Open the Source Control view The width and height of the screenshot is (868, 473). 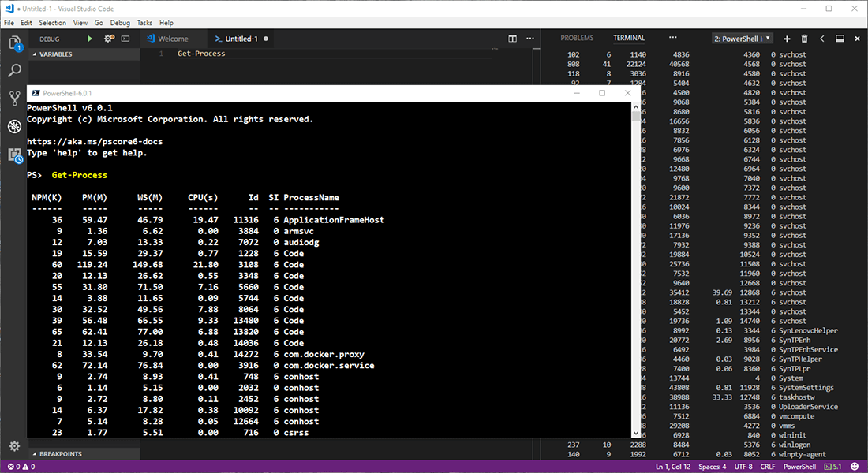point(14,99)
